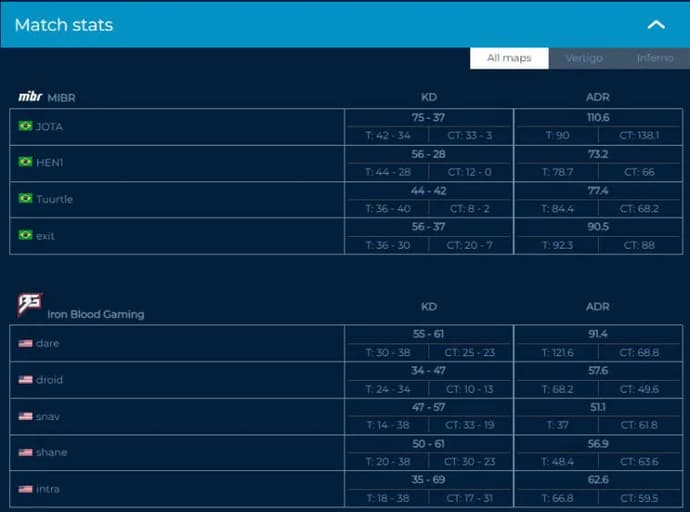Screen dimensions: 690x512
Task: Click Tuurtle's T ADR 84.4
Action: pos(557,208)
